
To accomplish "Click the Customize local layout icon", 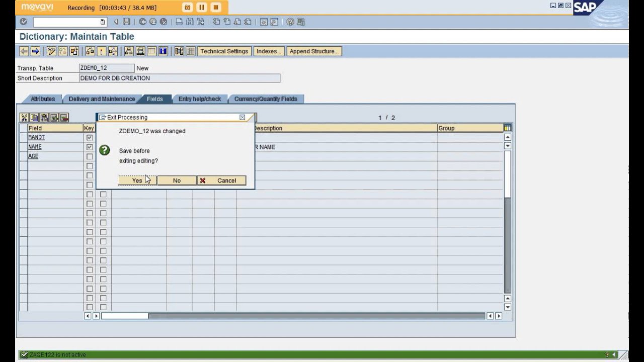I will coord(301,22).
